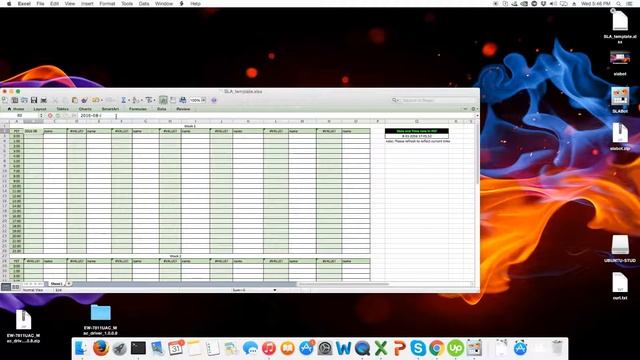The height and width of the screenshot is (360, 640).
Task: Click the Print icon in Excel toolbar
Action: pyautogui.click(x=43, y=100)
